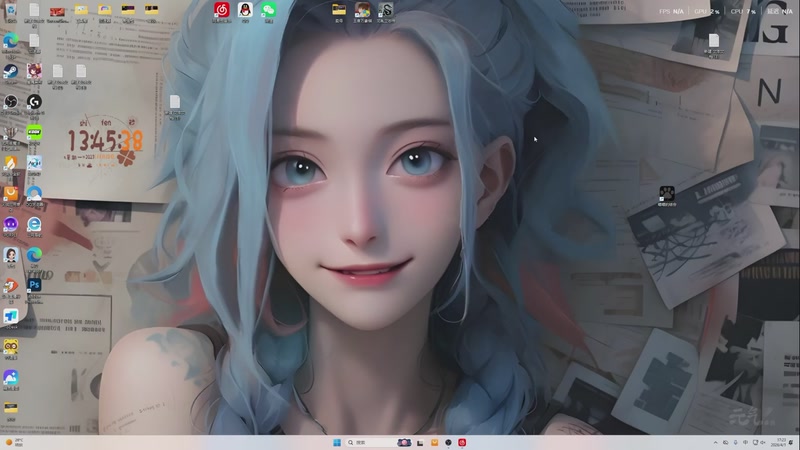The height and width of the screenshot is (450, 800).
Task: Open the girl portrait avatar shortcut
Action: click(11, 255)
